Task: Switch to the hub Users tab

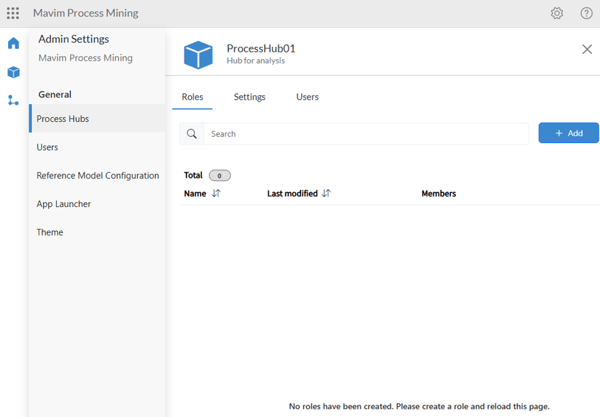Action: pos(307,97)
